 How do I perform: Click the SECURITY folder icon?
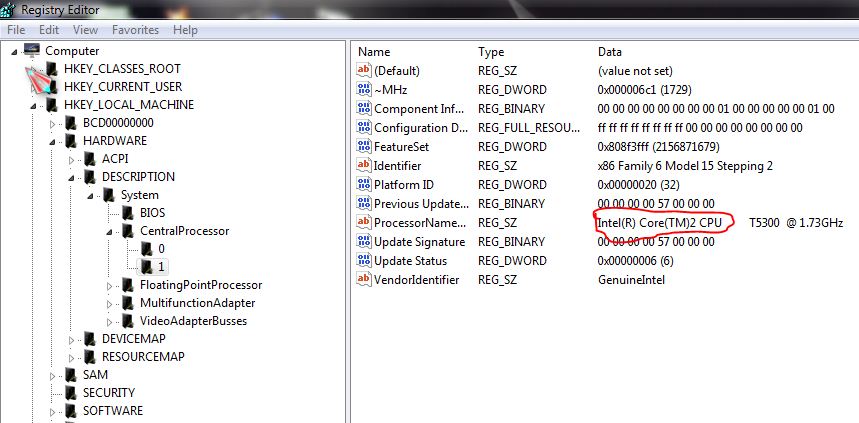point(70,393)
